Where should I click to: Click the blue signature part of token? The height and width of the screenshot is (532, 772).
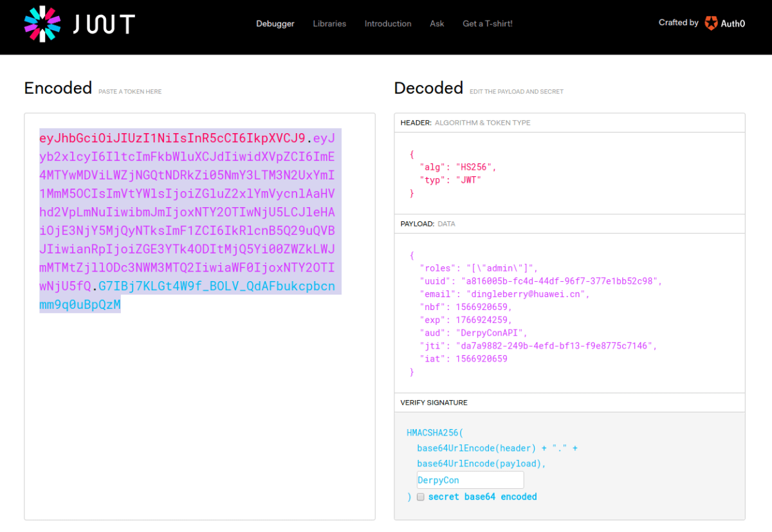point(219,286)
